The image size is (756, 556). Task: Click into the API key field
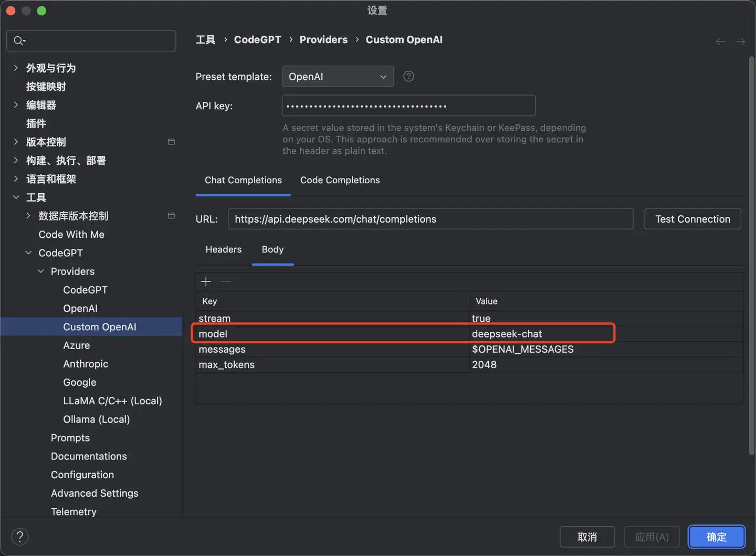point(408,106)
